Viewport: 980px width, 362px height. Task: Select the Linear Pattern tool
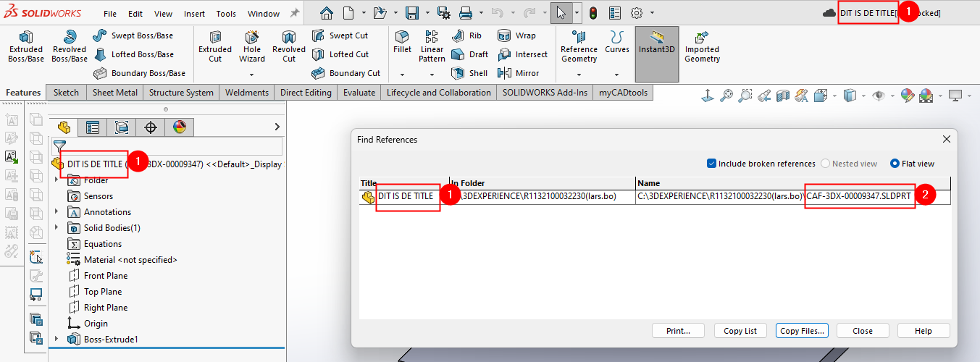[x=432, y=46]
